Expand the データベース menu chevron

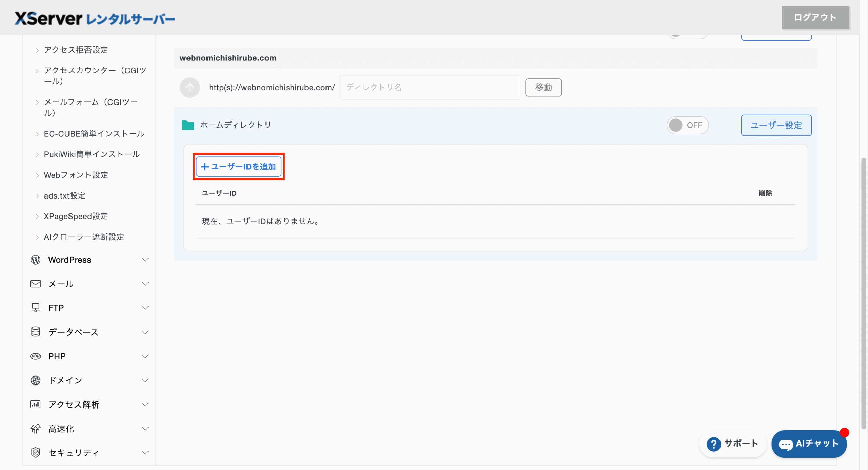click(x=145, y=332)
